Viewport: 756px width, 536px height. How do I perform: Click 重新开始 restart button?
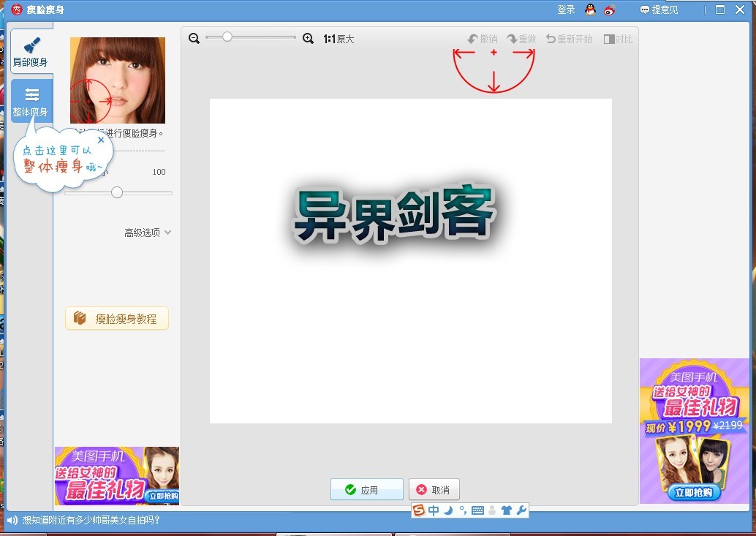click(569, 39)
